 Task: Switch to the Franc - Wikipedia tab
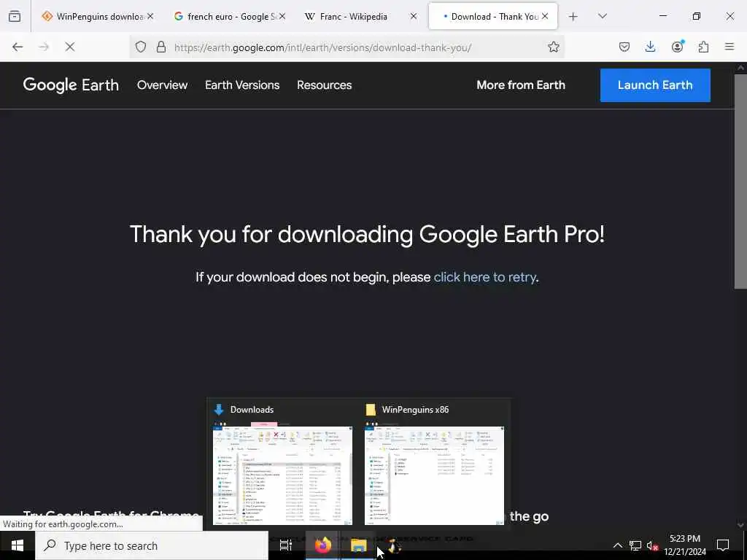click(x=361, y=16)
